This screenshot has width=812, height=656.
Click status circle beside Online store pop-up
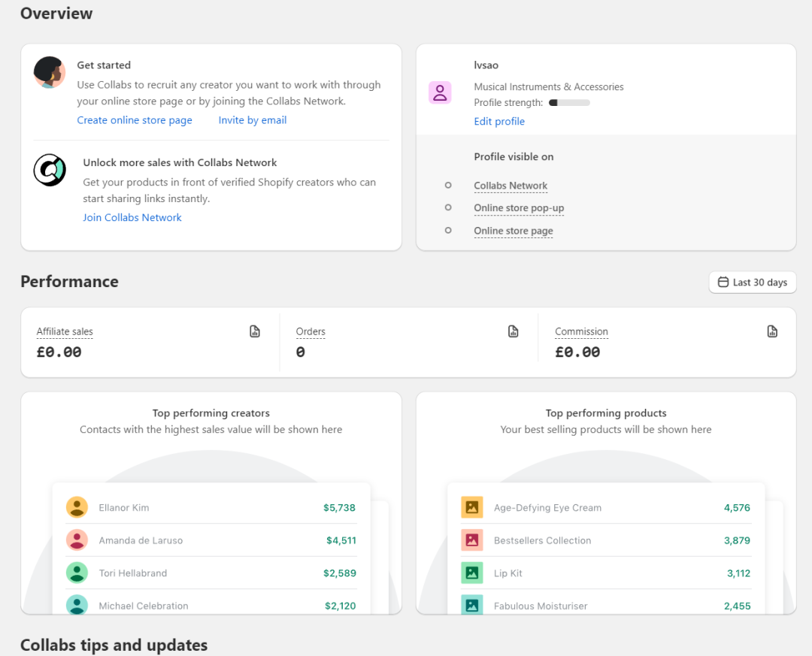pos(448,207)
